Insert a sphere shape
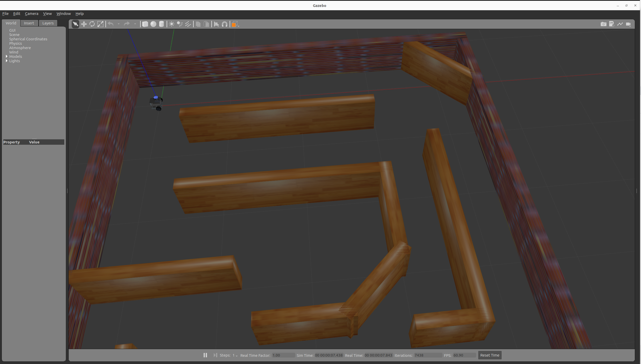The height and width of the screenshot is (364, 641). click(x=153, y=24)
